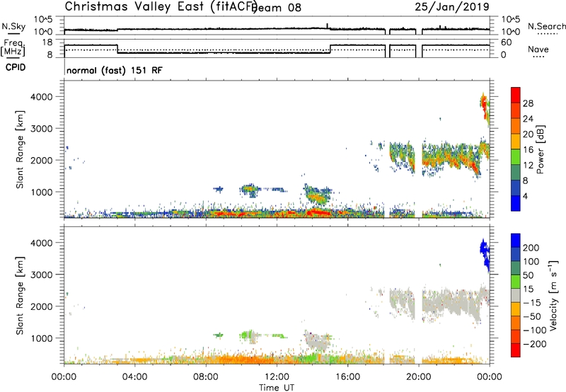Click the date label 25/Jan/2019
Screen dimensions: 566x392
(452, 6)
